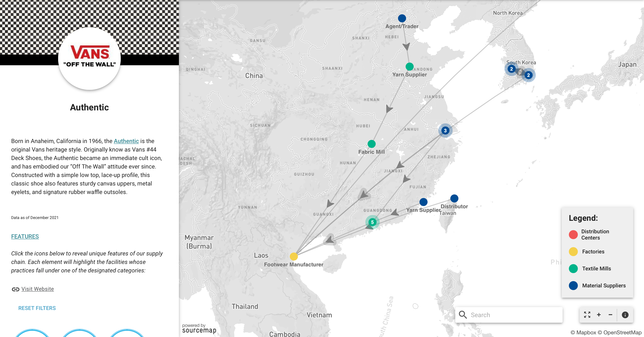The image size is (644, 337).
Task: Expand the cluster of 5 in Guangdong
Action: (372, 222)
